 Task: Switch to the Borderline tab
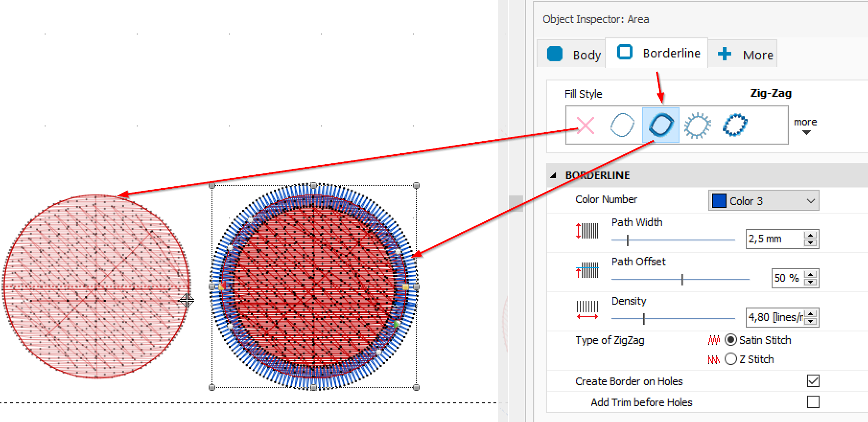pos(657,53)
